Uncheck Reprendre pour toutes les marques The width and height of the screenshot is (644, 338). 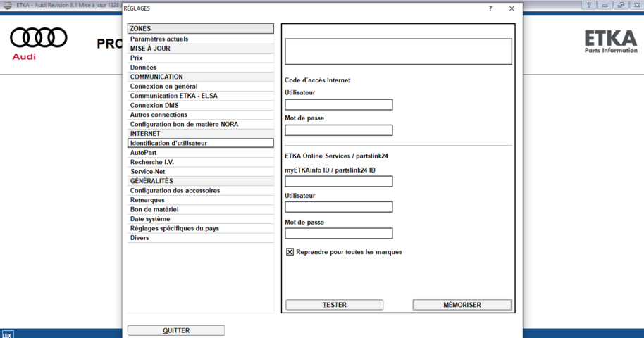(290, 252)
